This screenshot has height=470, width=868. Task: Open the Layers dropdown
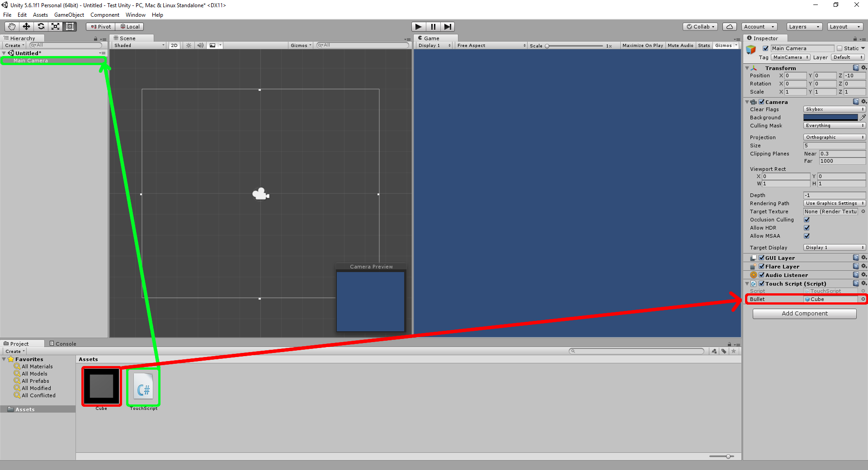(x=804, y=27)
